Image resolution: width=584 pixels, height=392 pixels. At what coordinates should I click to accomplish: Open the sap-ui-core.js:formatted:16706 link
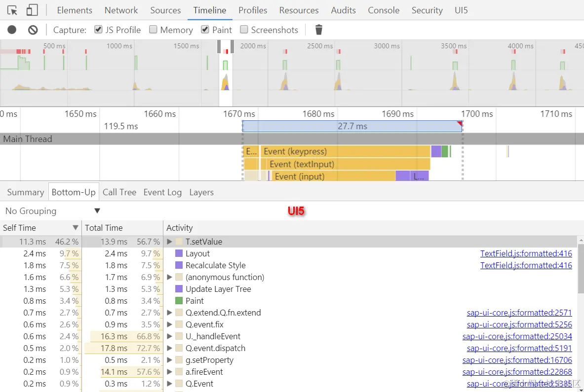point(517,360)
